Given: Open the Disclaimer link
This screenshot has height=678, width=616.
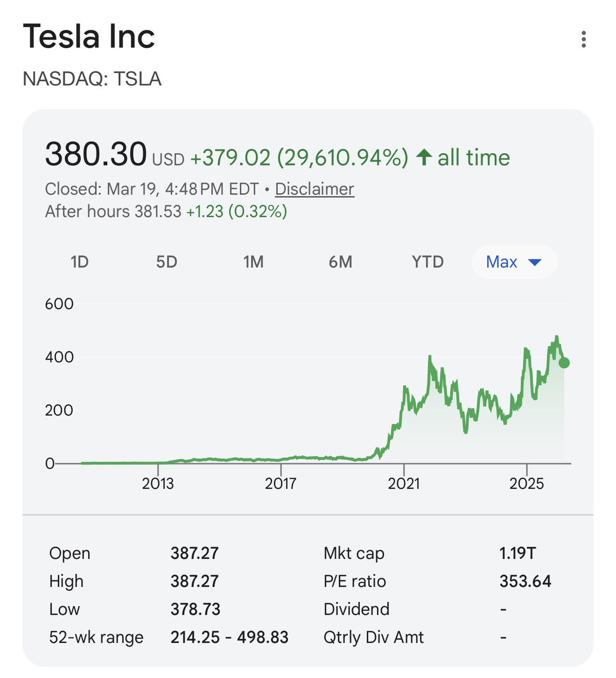Looking at the screenshot, I should point(314,189).
